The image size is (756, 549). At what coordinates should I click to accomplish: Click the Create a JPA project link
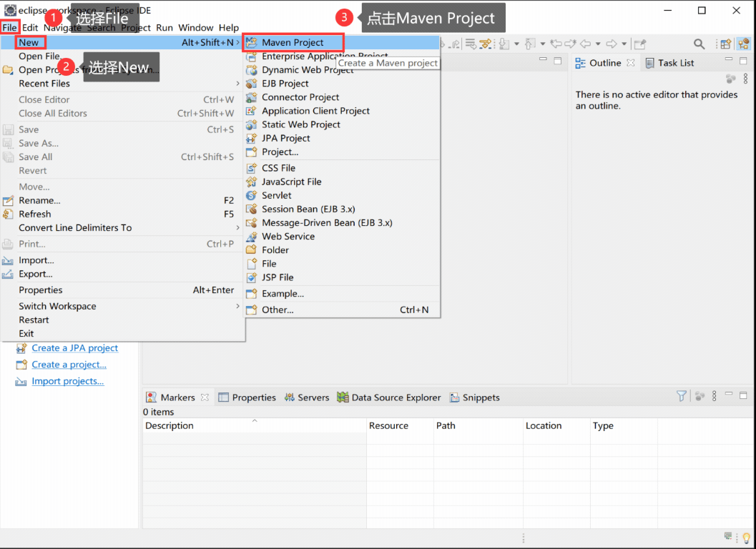click(74, 348)
